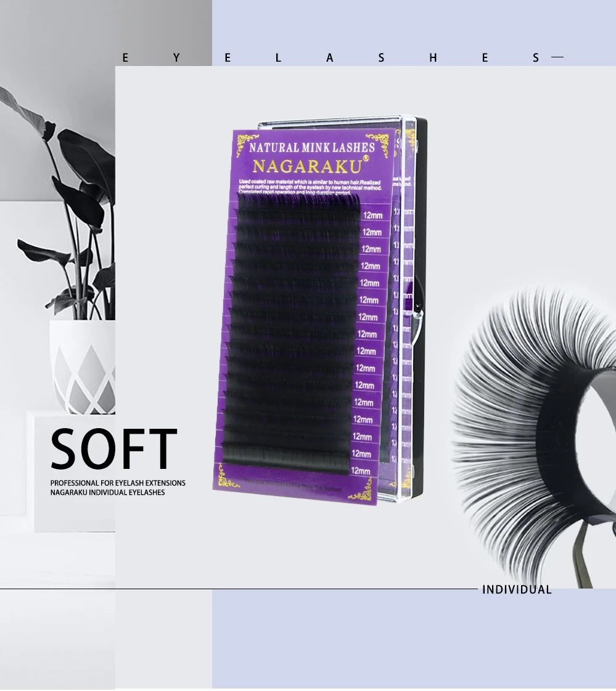Click the "INDIVIDUAL" label beside the horizontal line

tap(517, 590)
